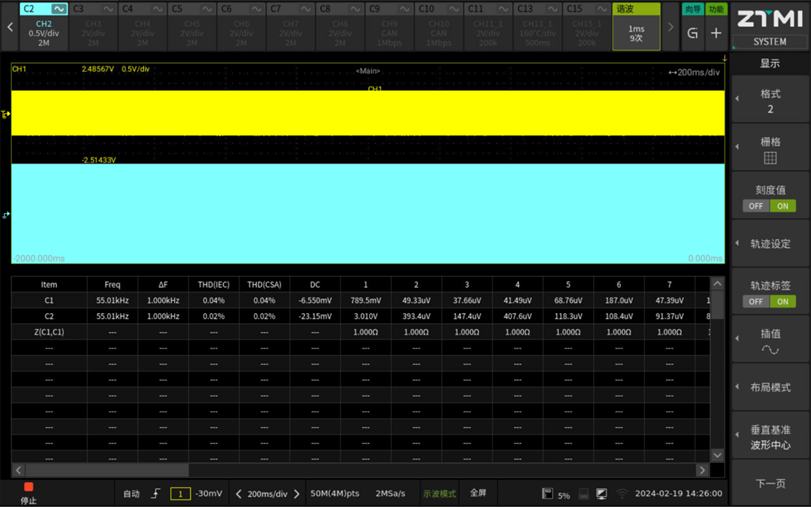Click the 自动 auto trigger mode
Viewport: 811px width, 507px height.
point(131,494)
